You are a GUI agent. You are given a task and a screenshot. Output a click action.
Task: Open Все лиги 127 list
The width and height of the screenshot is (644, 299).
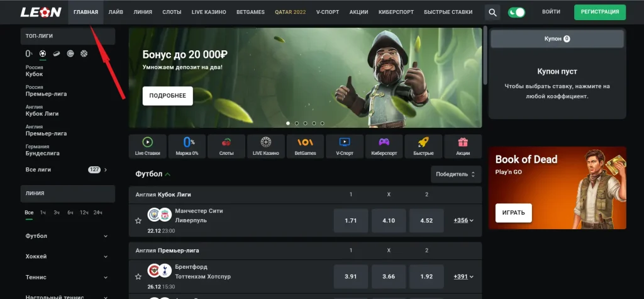click(x=67, y=169)
